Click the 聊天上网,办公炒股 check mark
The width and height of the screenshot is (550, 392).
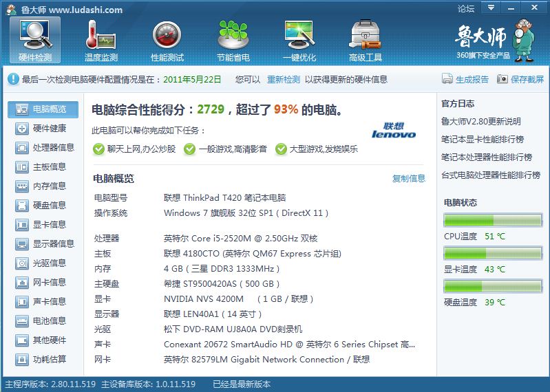99,149
